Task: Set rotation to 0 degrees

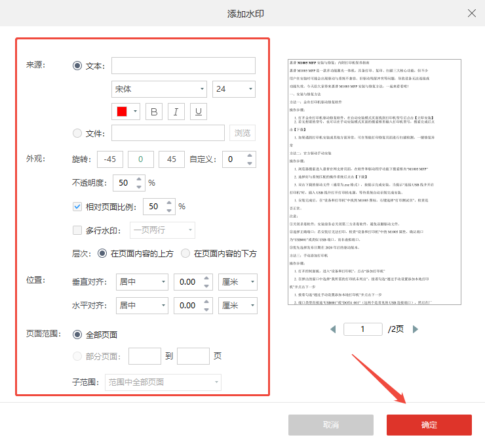Action: pyautogui.click(x=141, y=159)
